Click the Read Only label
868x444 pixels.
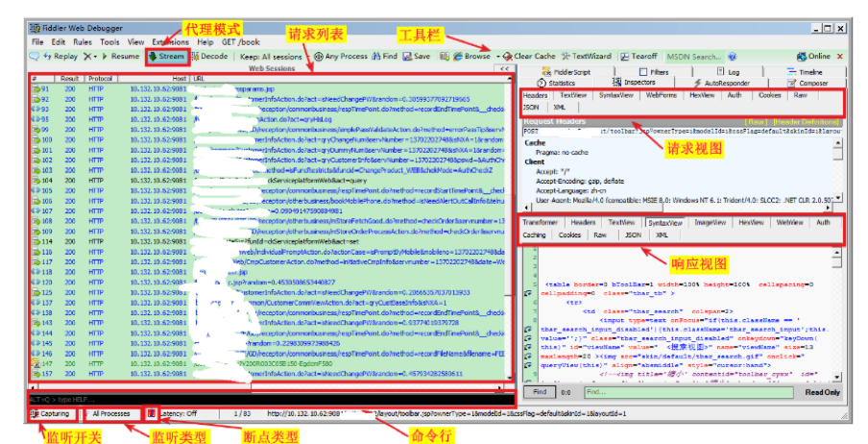[823, 392]
